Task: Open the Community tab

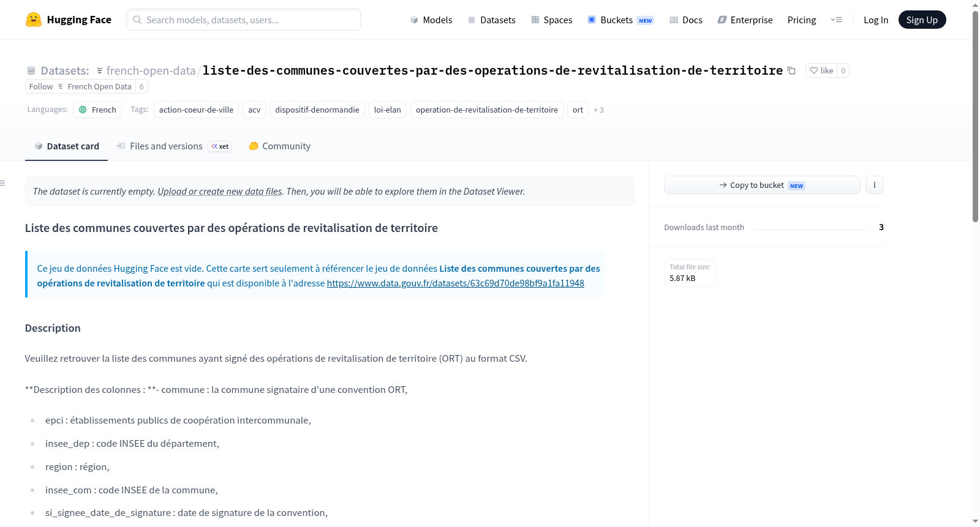Action: coord(279,146)
